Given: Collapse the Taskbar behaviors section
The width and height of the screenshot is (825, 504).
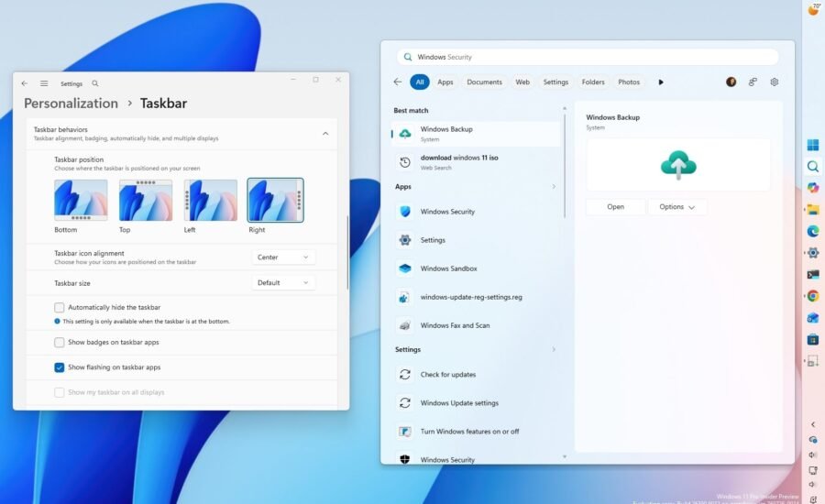Looking at the screenshot, I should tap(325, 134).
